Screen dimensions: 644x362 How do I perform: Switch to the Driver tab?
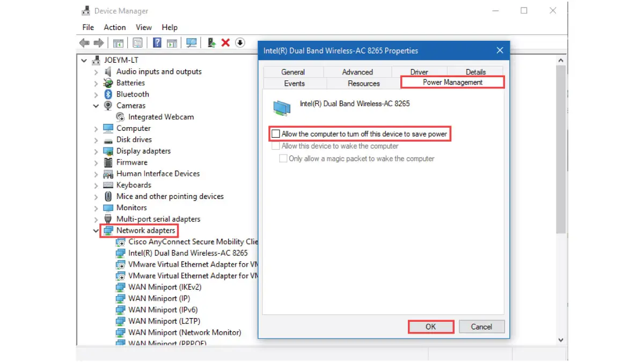(420, 71)
